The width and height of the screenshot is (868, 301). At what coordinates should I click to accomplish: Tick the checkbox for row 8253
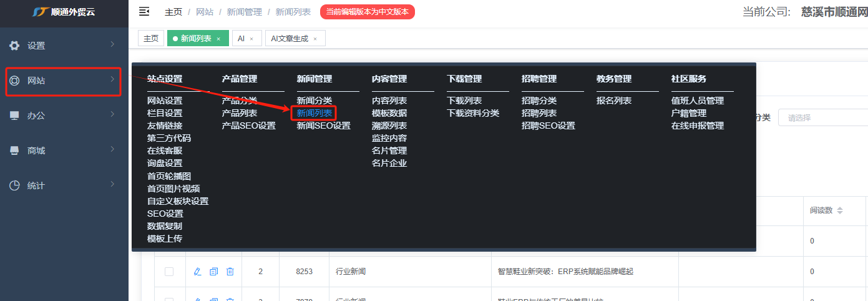point(169,272)
